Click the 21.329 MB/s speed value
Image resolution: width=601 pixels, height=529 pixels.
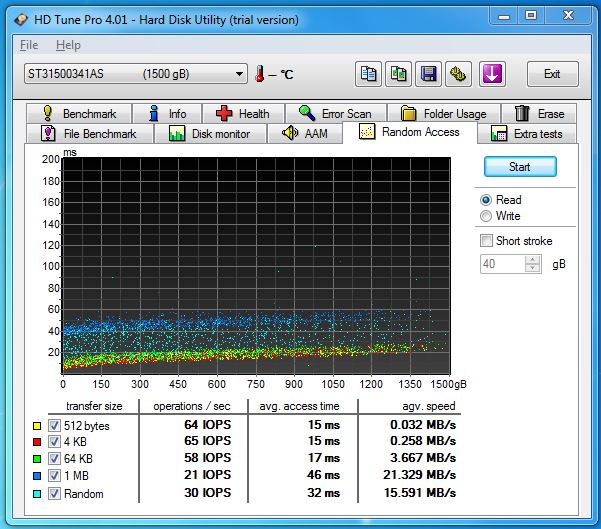(420, 475)
